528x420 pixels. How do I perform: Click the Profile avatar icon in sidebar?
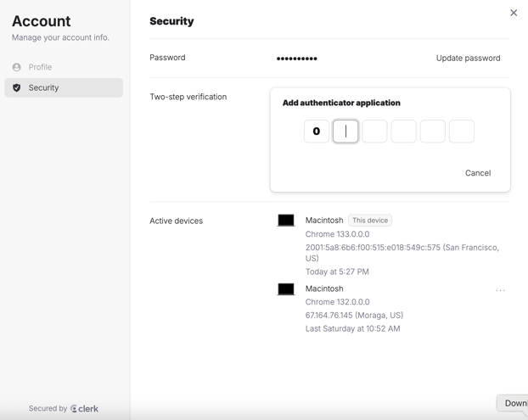tap(17, 67)
